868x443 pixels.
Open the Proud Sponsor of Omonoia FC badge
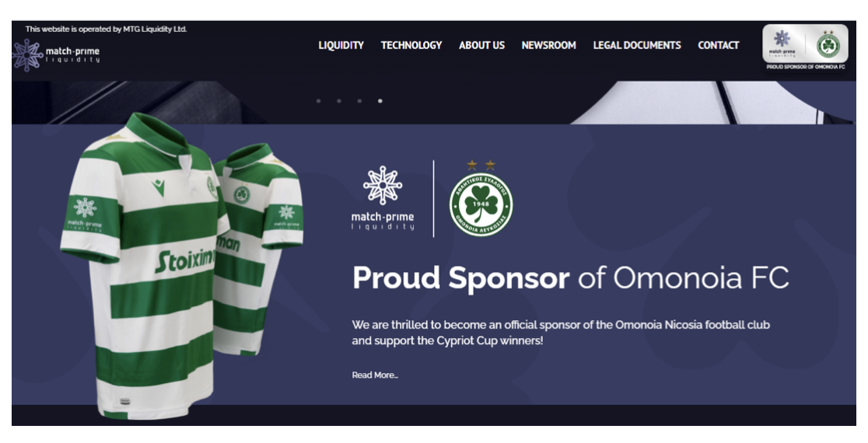tap(806, 47)
